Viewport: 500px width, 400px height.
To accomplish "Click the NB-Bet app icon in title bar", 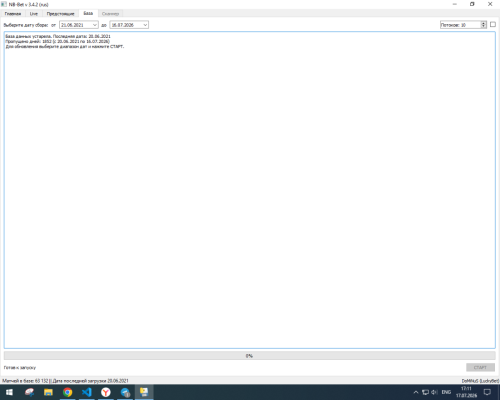I will pos(4,4).
